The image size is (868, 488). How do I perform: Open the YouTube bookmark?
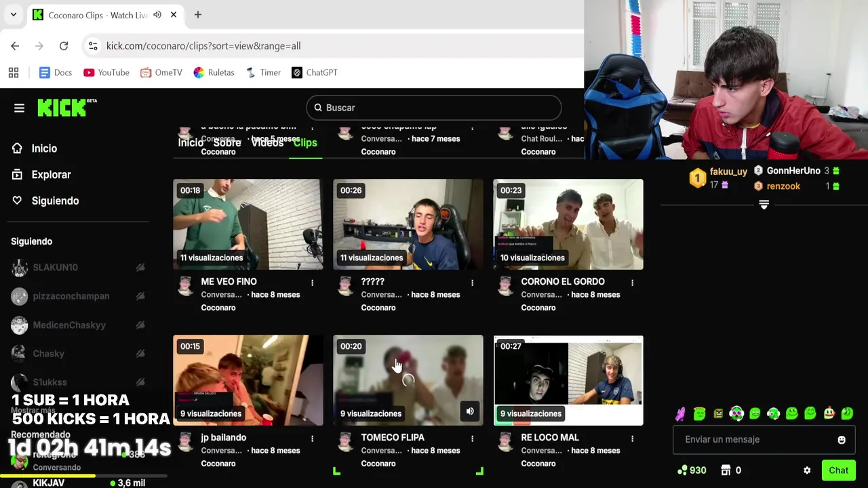106,73
